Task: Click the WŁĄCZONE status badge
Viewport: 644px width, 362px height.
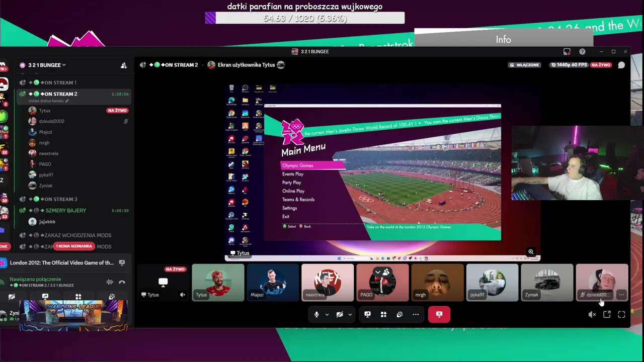Action: pos(524,65)
